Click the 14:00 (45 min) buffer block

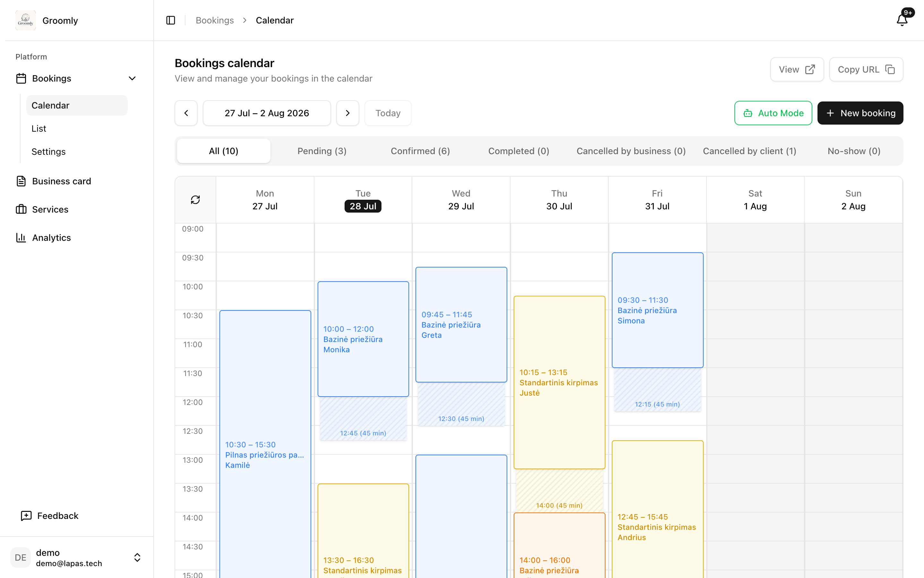tap(559, 491)
